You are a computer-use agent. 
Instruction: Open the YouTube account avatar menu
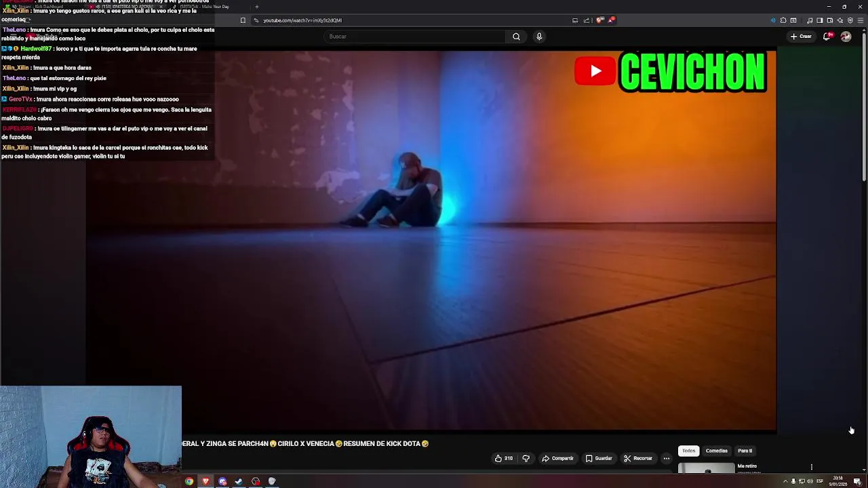(x=846, y=37)
